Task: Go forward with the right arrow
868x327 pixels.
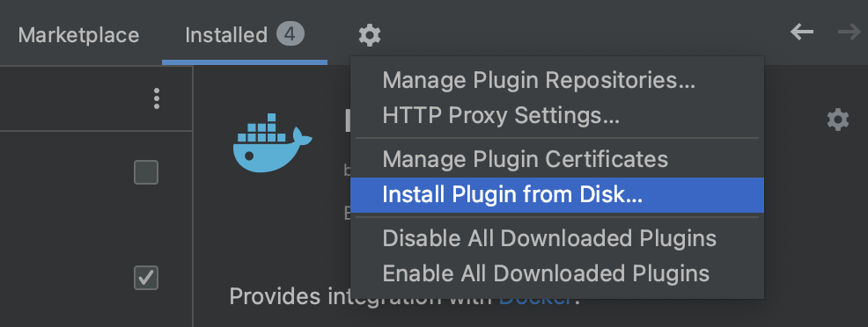Action: click(850, 33)
